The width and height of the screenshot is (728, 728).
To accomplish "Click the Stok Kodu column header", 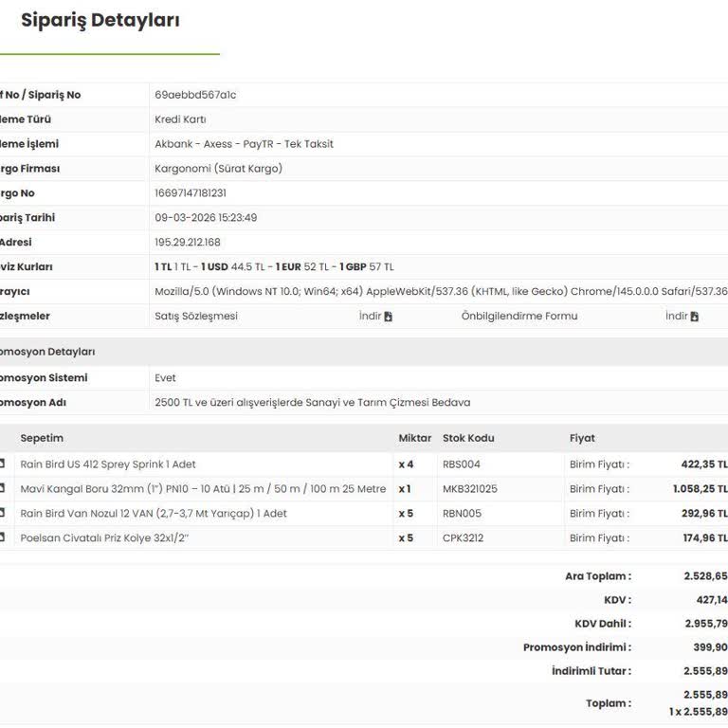I will (x=468, y=439).
